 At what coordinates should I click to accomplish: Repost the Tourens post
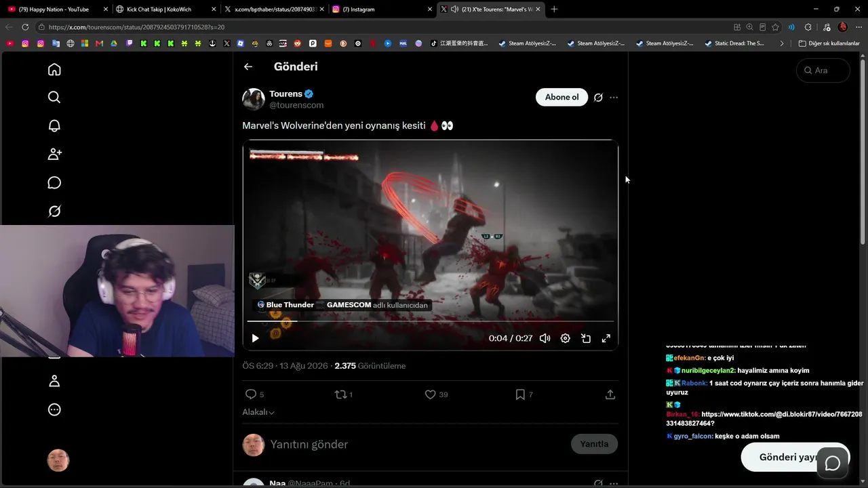pos(344,394)
